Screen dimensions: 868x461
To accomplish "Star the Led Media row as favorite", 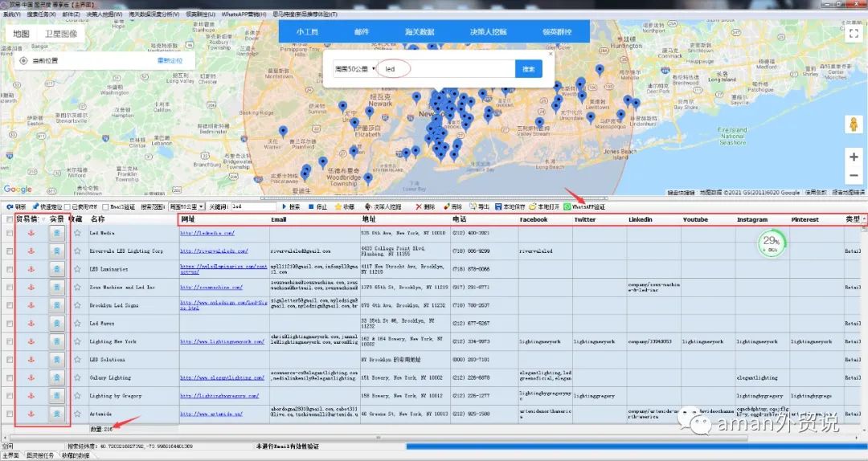I will pos(77,233).
